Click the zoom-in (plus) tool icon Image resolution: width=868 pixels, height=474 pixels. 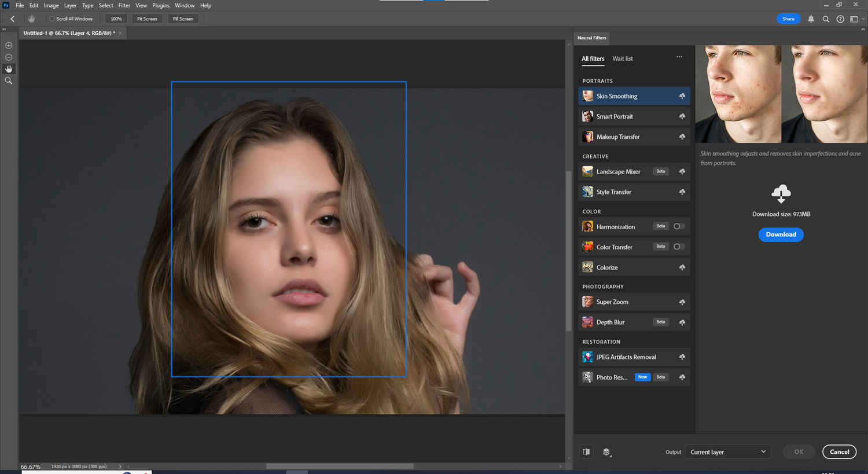pyautogui.click(x=9, y=45)
